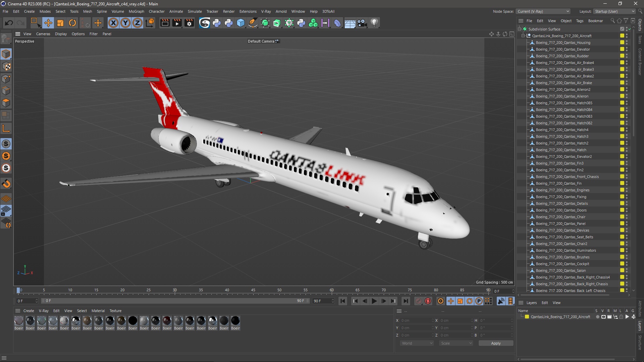Collapse QantasLink_Boeing_717_200_Aircraft tree node

523,36
